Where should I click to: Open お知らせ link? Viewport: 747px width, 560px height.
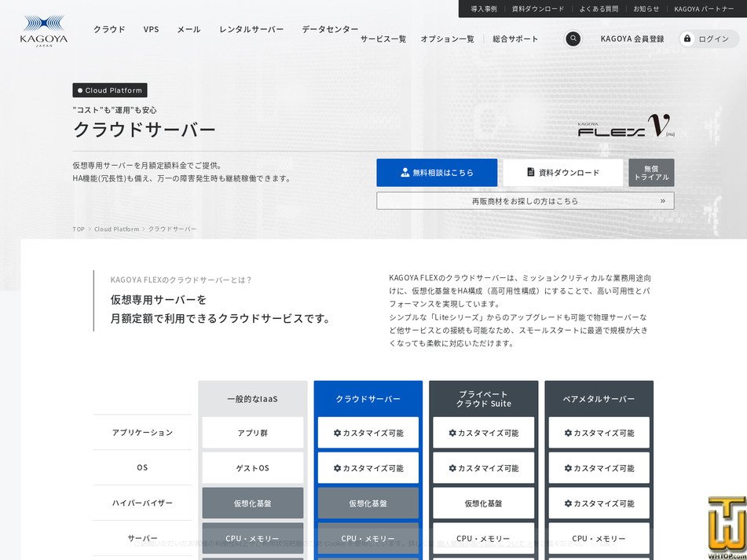tap(646, 9)
